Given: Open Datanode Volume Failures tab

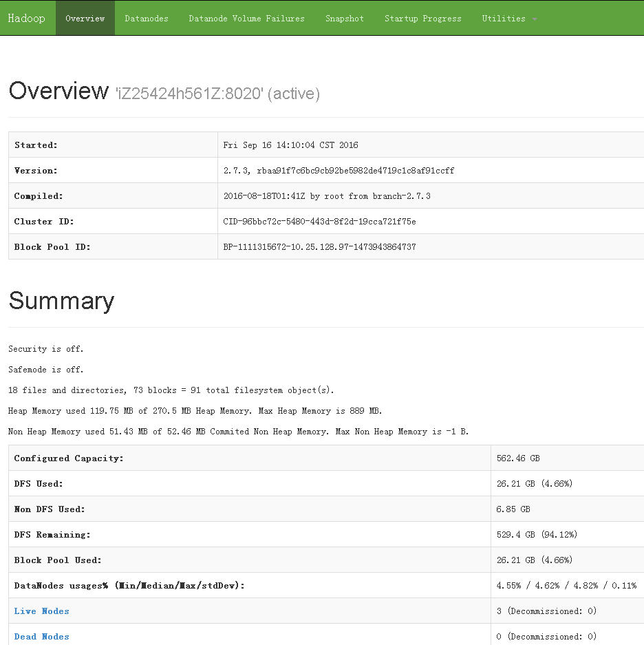Looking at the screenshot, I should pos(247,19).
